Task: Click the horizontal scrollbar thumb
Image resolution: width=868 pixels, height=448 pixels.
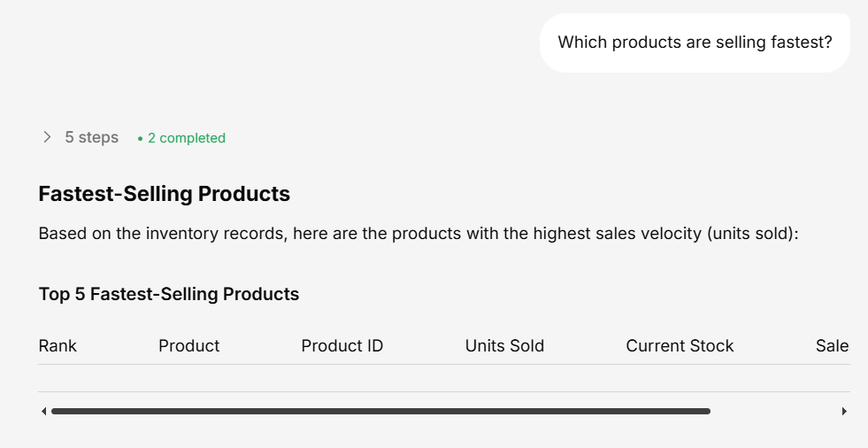Action: click(x=380, y=411)
